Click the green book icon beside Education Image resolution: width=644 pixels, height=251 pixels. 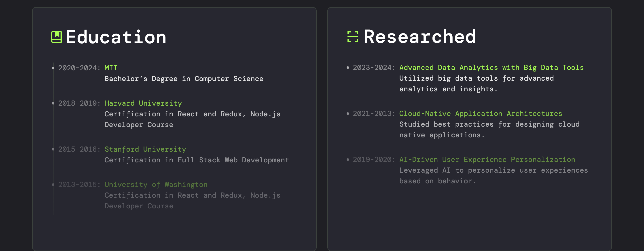pos(56,37)
